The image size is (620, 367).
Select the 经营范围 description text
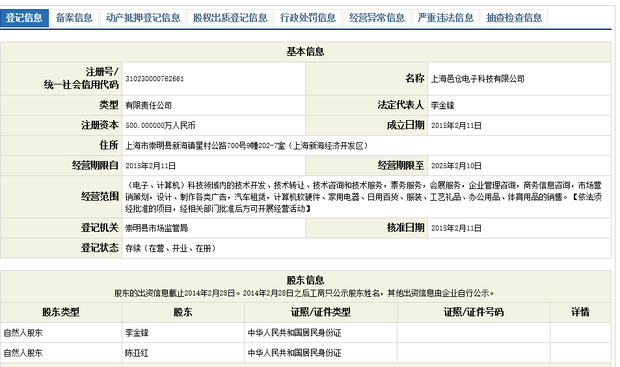click(363, 197)
